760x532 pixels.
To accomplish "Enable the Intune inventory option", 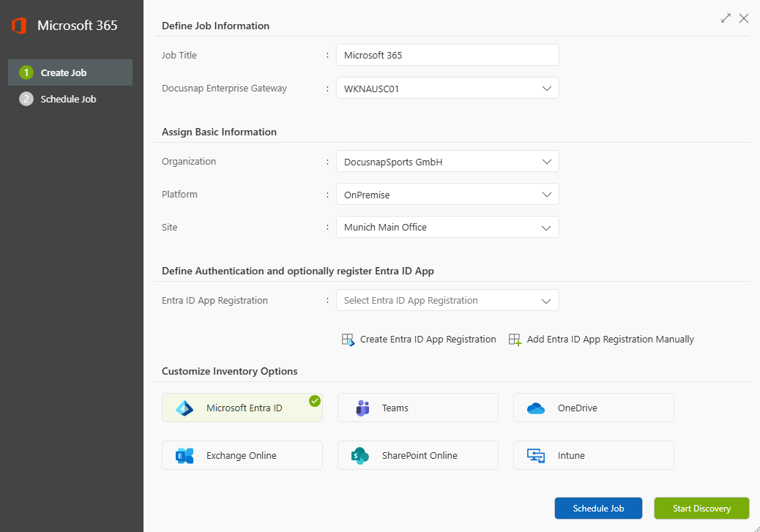I will tap(593, 455).
